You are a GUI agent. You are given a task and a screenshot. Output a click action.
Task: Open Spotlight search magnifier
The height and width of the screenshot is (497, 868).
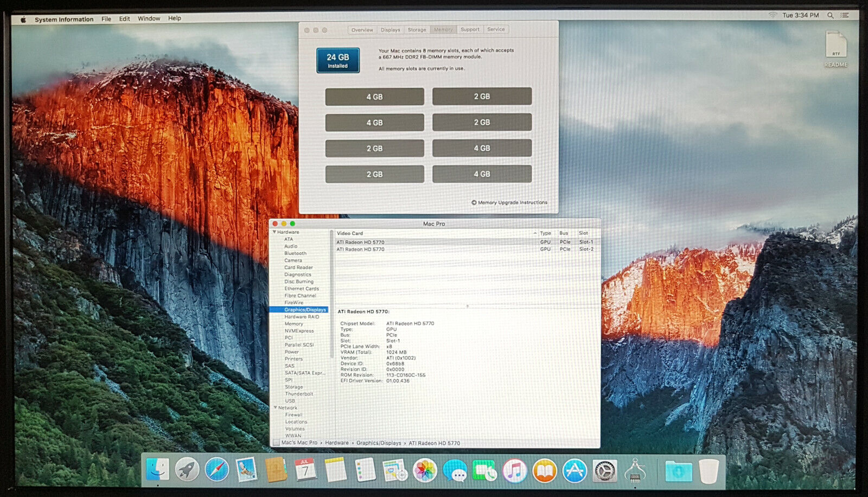point(830,15)
